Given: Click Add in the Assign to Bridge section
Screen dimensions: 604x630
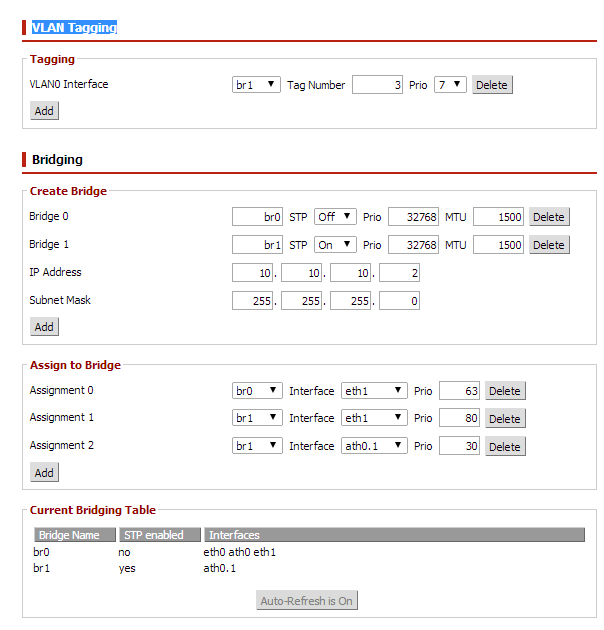Looking at the screenshot, I should pos(44,472).
